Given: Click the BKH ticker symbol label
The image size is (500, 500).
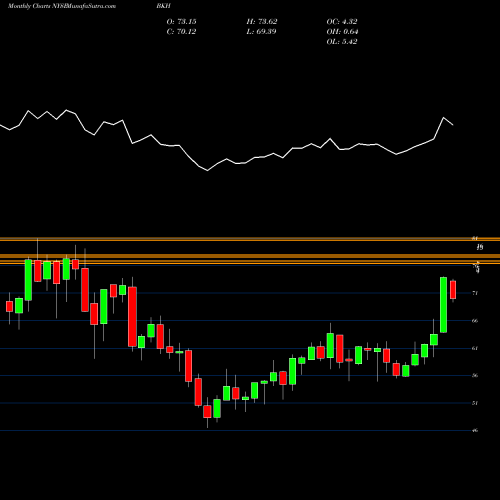Looking at the screenshot, I should click(163, 6).
